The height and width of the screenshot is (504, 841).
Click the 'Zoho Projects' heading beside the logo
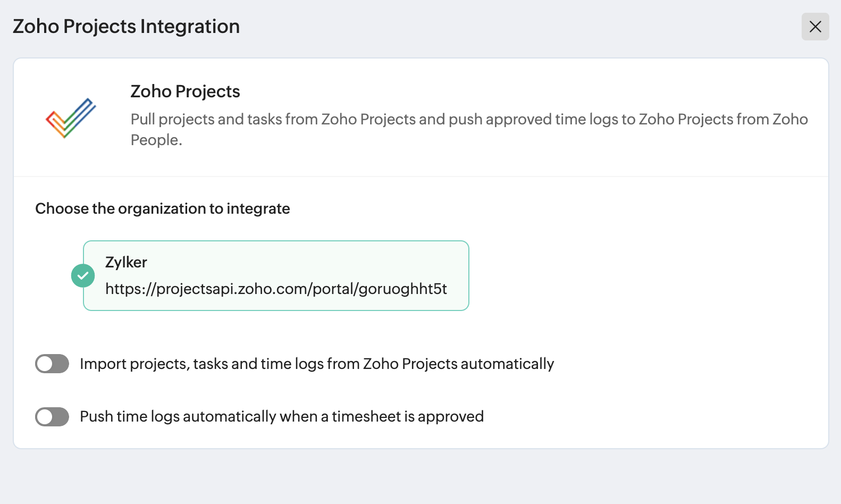(185, 91)
